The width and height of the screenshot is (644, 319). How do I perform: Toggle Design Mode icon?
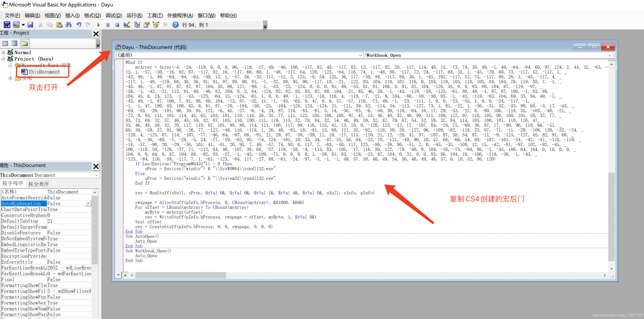coord(126,25)
